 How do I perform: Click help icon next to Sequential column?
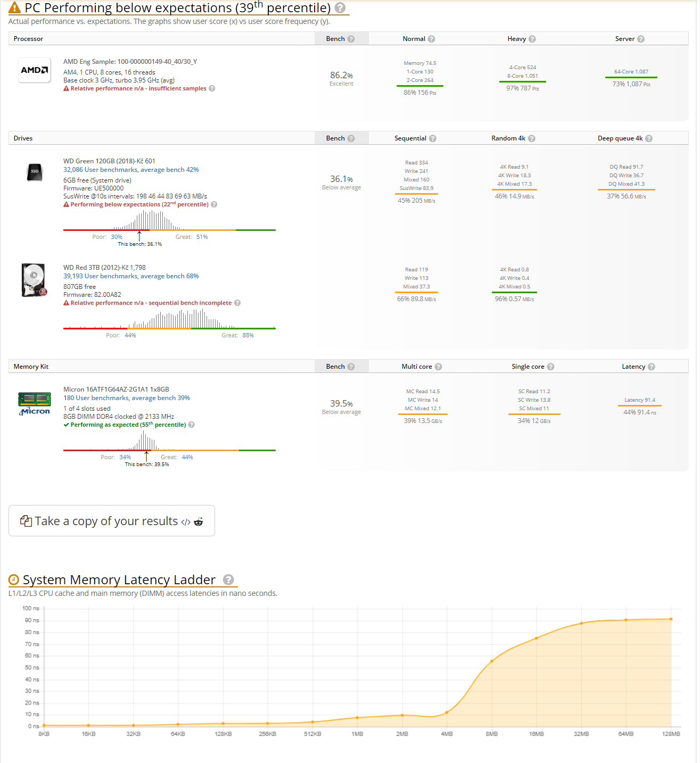432,138
